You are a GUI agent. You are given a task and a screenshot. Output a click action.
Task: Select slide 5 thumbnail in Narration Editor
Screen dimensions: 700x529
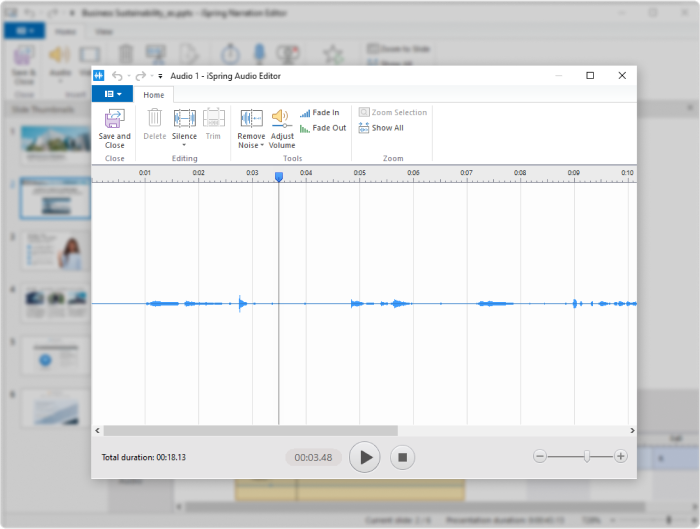[x=56, y=356]
